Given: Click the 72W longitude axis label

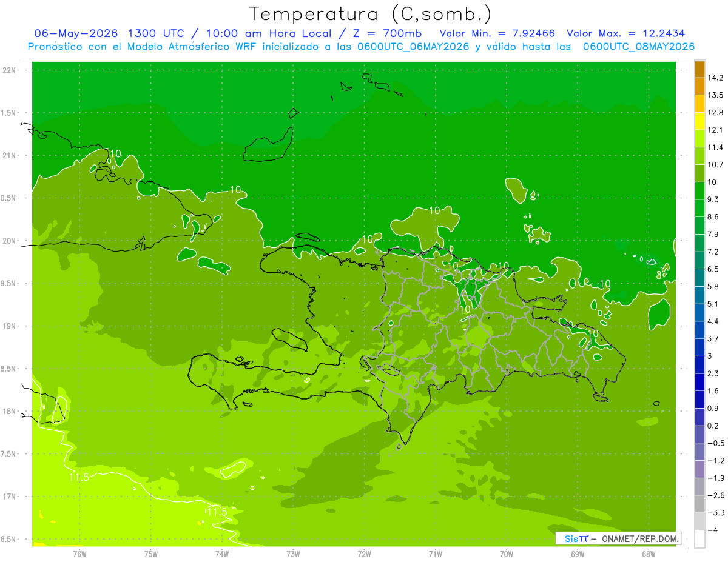Looking at the screenshot, I should pyautogui.click(x=364, y=554).
